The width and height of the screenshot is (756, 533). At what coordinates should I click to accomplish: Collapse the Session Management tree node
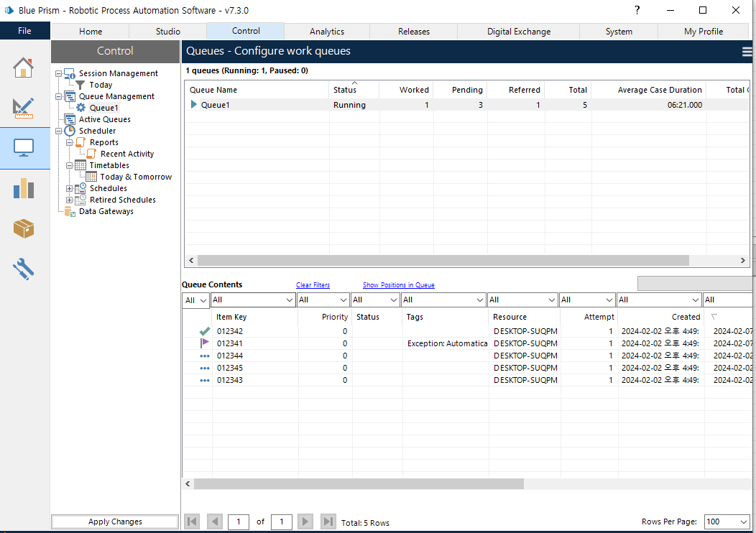[x=58, y=74]
